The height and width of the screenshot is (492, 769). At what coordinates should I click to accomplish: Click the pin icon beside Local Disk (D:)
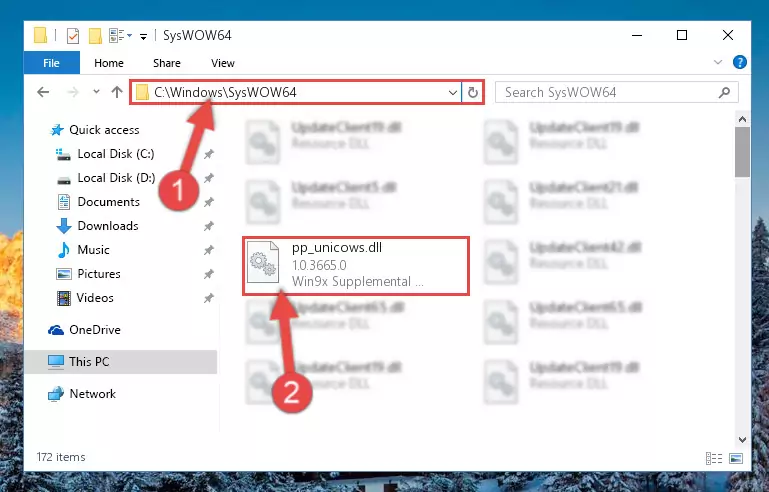(x=208, y=178)
